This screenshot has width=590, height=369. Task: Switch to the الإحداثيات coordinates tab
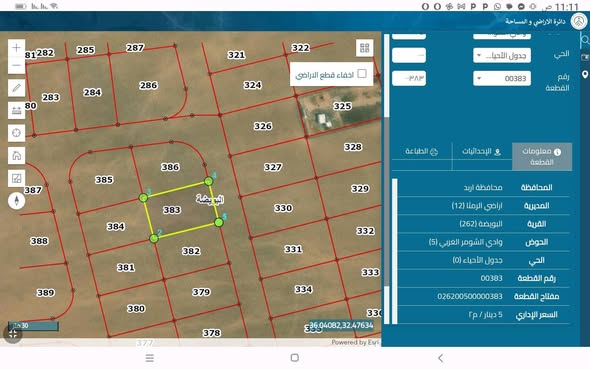click(482, 152)
